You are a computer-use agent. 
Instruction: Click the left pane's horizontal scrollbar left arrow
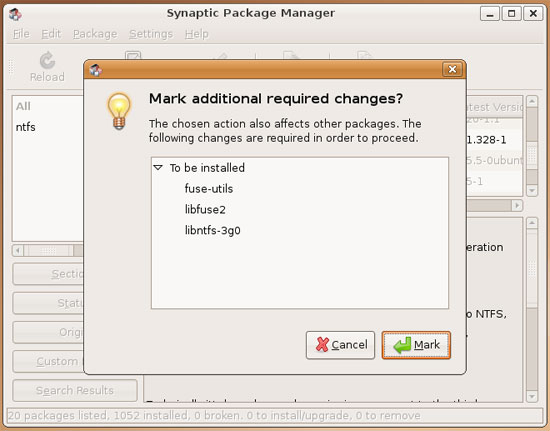(x=18, y=250)
